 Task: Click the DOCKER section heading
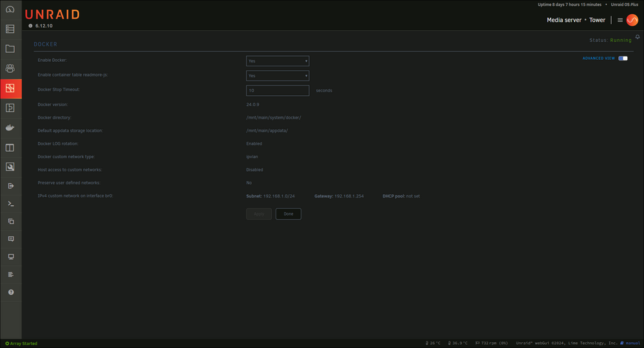[x=46, y=44]
